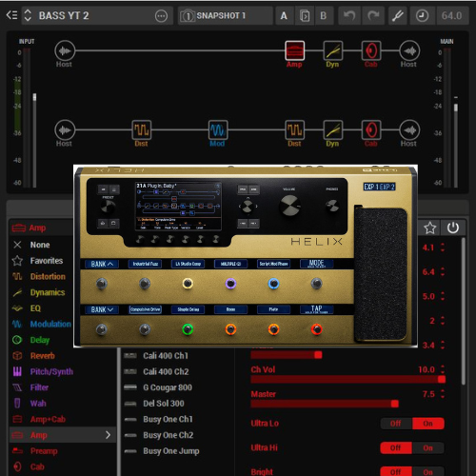Open the Preamp category
The image size is (476, 476).
[x=44, y=451]
